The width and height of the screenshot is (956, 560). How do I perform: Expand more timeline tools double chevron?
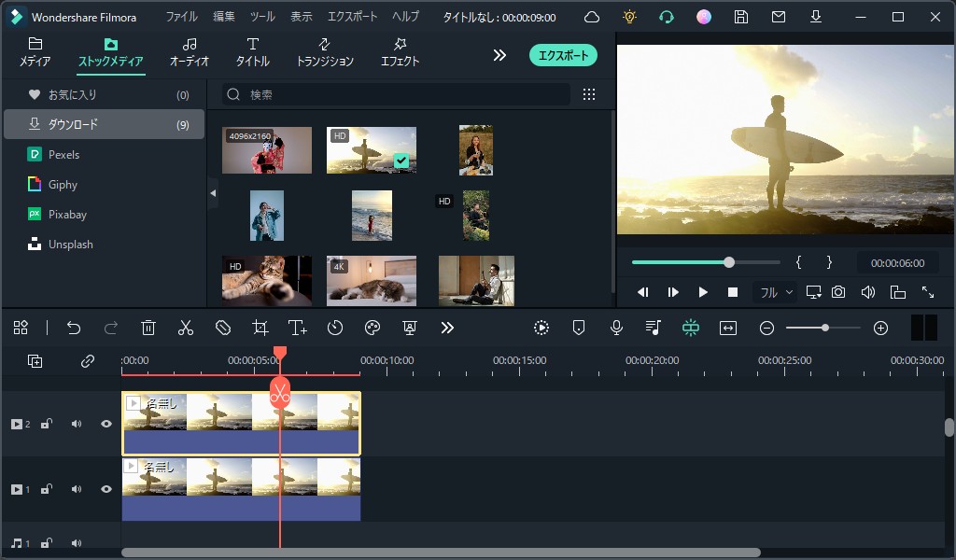[x=447, y=328]
